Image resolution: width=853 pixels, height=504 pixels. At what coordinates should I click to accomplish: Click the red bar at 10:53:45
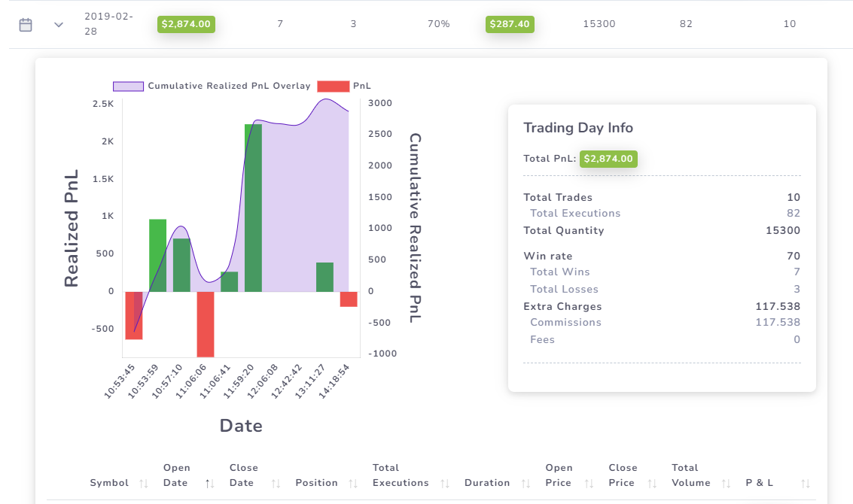pos(134,315)
